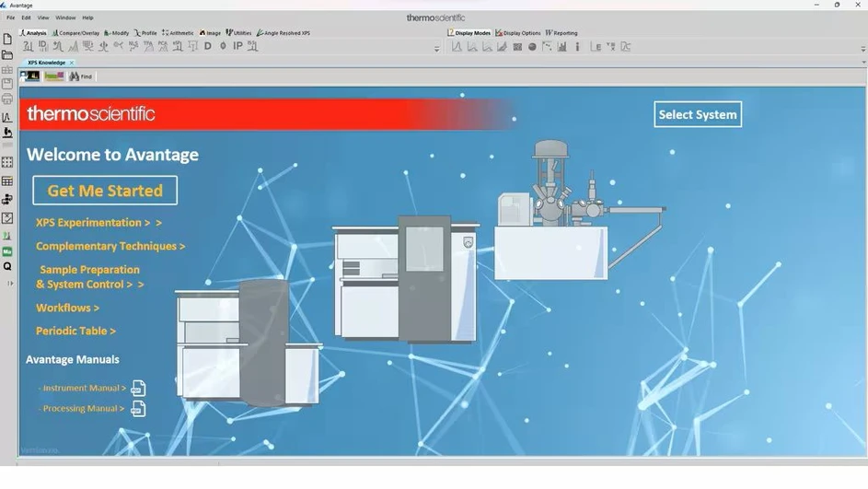Click the open folder icon in left sidebar
Image resolution: width=868 pixels, height=489 pixels.
(7, 55)
